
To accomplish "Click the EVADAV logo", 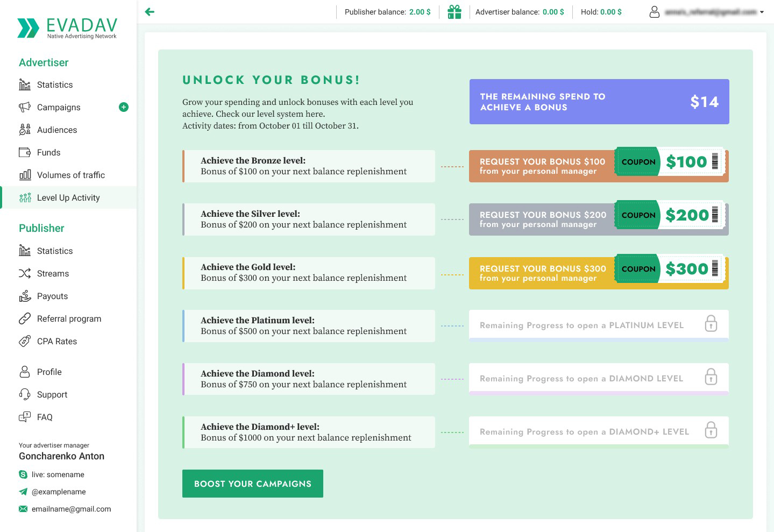I will pos(68,28).
